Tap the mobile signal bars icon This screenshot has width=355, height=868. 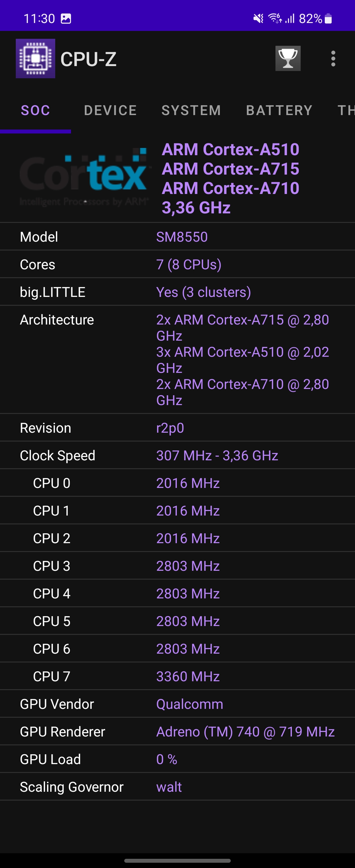pos(290,18)
